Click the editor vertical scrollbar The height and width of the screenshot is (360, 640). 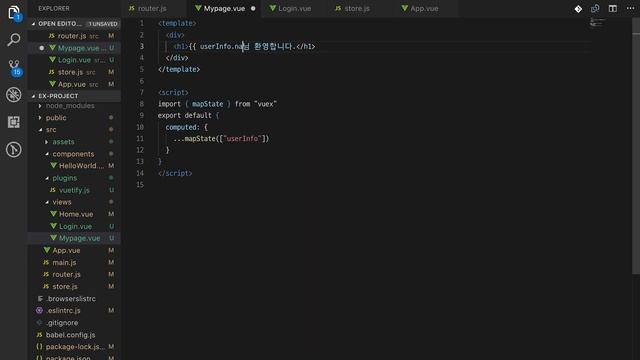click(x=636, y=147)
